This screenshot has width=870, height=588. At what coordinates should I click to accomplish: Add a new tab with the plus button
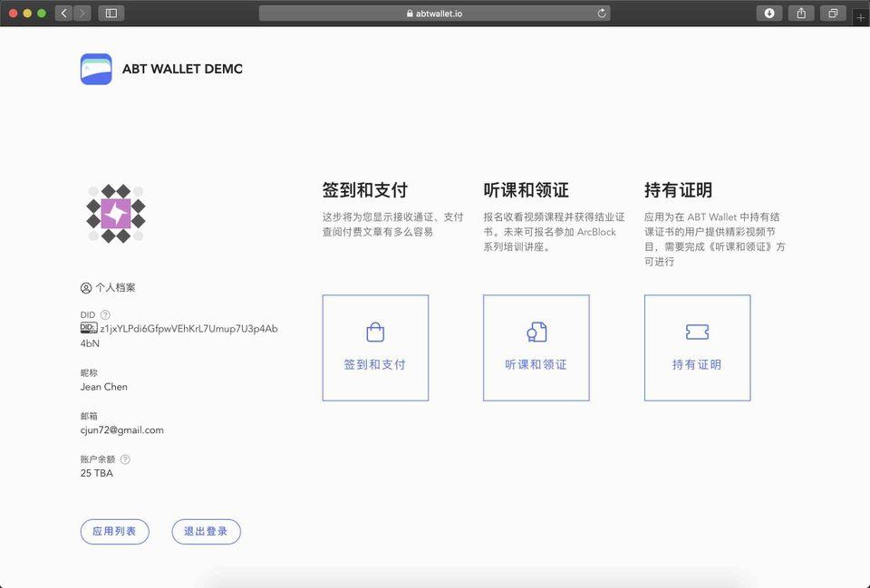[861, 17]
